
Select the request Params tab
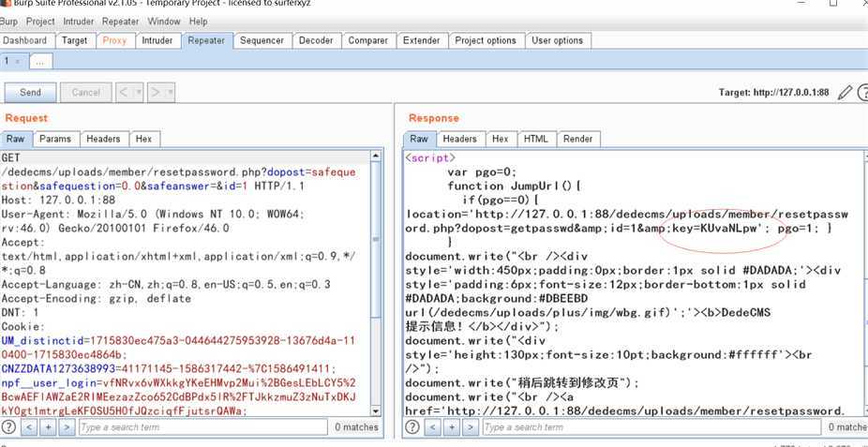point(55,139)
